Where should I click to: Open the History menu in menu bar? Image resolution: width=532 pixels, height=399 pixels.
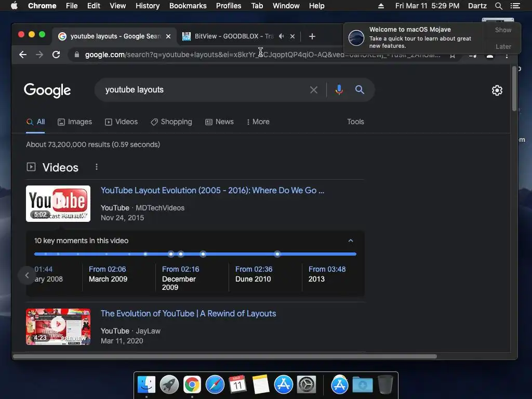[148, 6]
